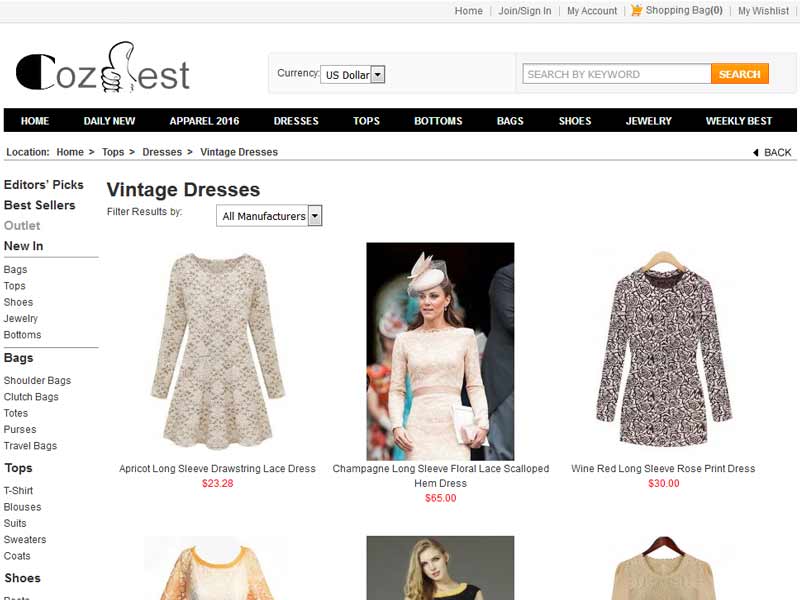Screen dimensions: 800x600
Task: Open the Tops sidebar category heading
Action: pos(18,468)
